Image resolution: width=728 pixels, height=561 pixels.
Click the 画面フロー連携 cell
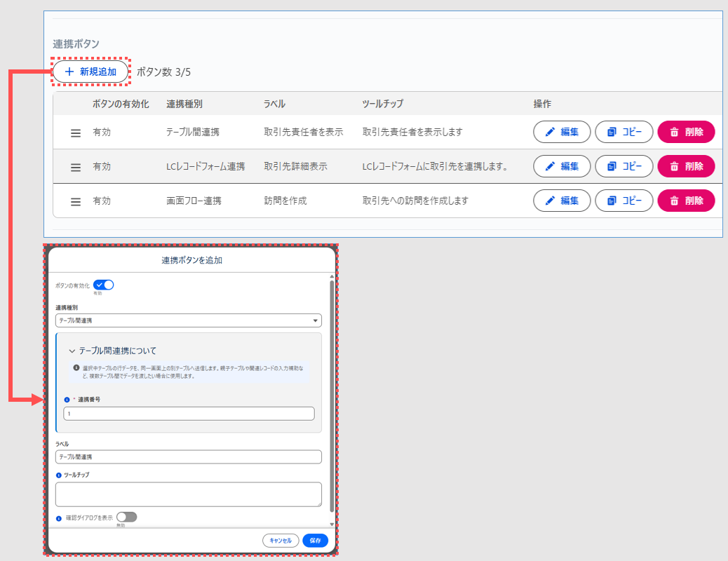[194, 201]
